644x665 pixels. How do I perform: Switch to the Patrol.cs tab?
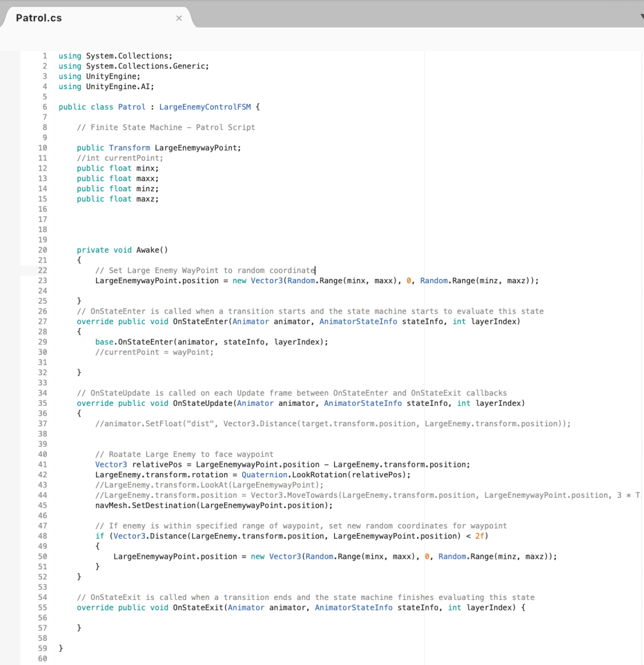pos(39,18)
